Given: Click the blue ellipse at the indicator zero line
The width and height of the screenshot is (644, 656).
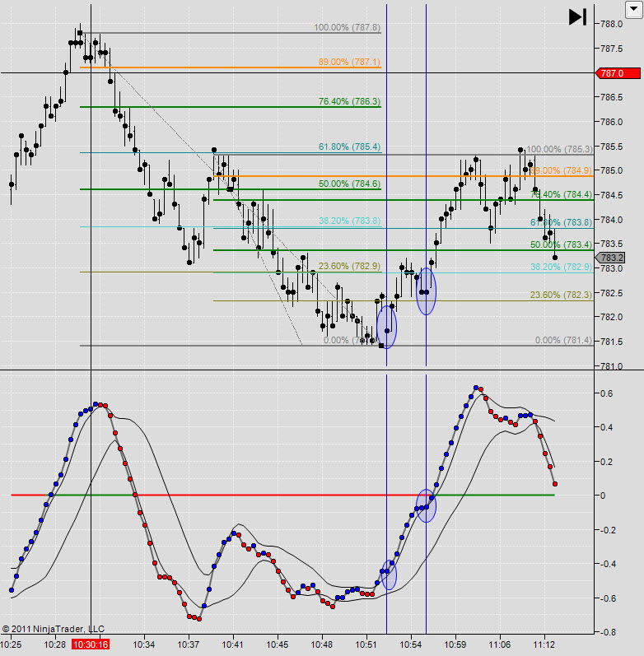Looking at the screenshot, I should click(426, 505).
